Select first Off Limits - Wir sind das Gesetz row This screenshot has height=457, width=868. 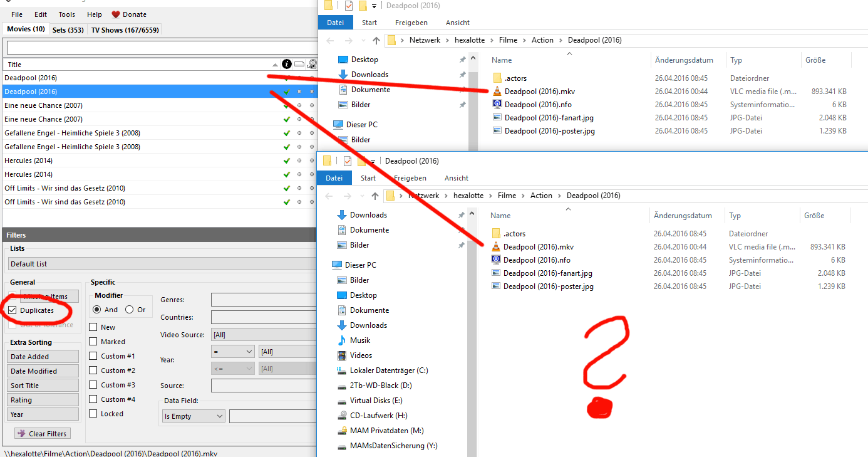pyautogui.click(x=160, y=188)
